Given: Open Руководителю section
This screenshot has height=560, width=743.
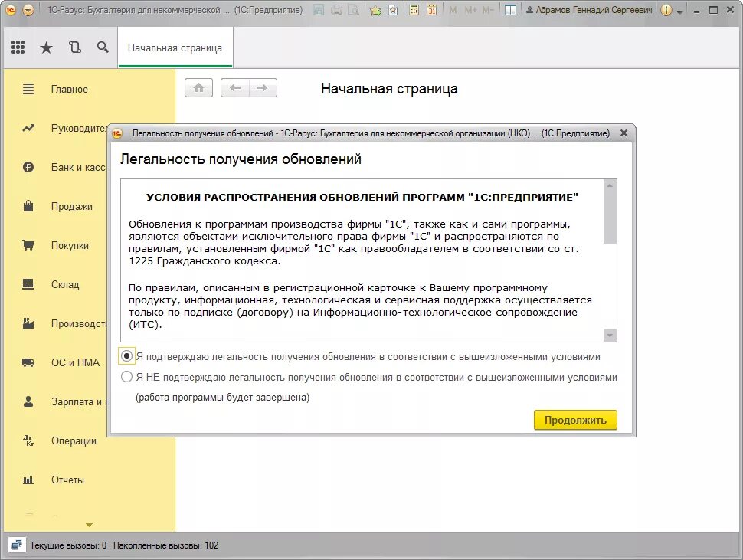Looking at the screenshot, I should pyautogui.click(x=80, y=129).
